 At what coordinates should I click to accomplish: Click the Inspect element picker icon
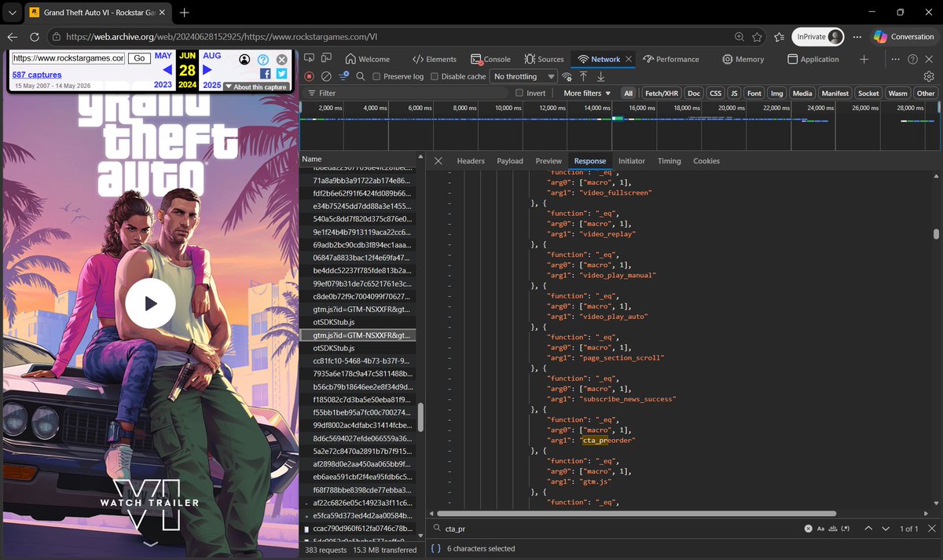(310, 59)
